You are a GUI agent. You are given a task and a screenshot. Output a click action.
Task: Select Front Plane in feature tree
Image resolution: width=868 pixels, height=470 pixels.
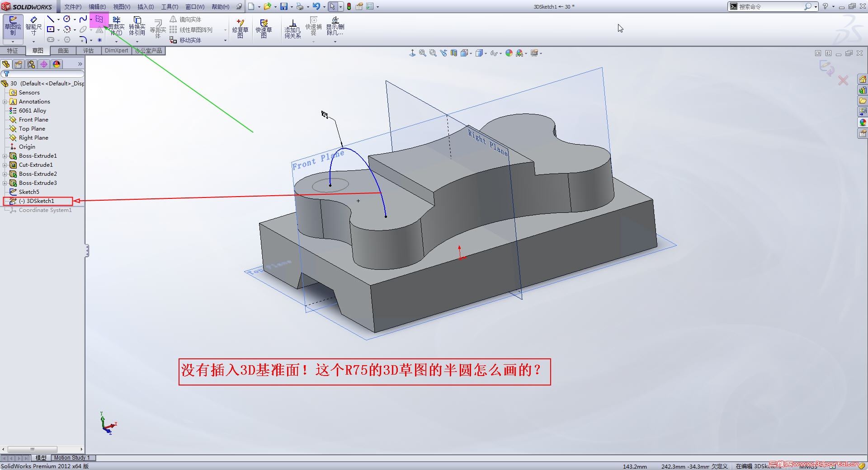coord(33,120)
